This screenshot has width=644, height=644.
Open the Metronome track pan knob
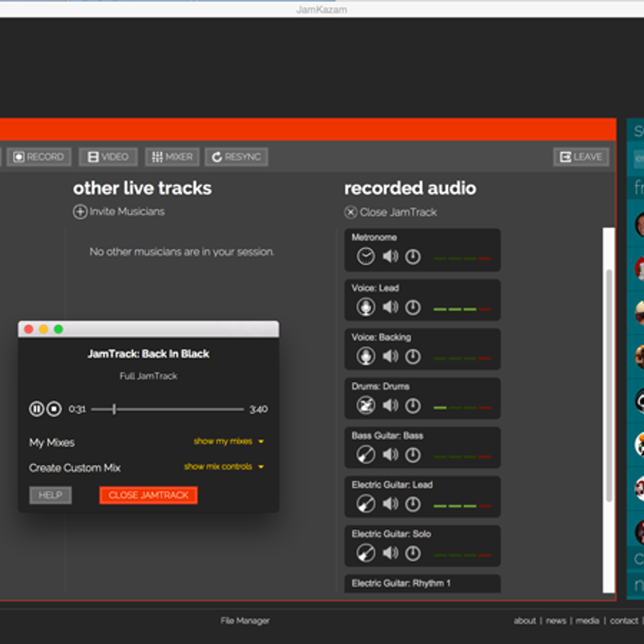(x=413, y=257)
